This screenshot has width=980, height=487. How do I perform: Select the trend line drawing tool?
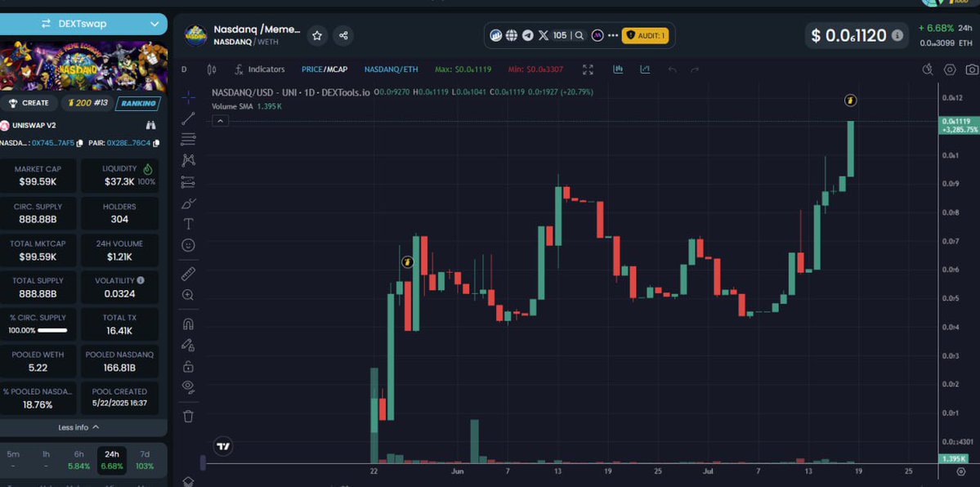[x=188, y=118]
